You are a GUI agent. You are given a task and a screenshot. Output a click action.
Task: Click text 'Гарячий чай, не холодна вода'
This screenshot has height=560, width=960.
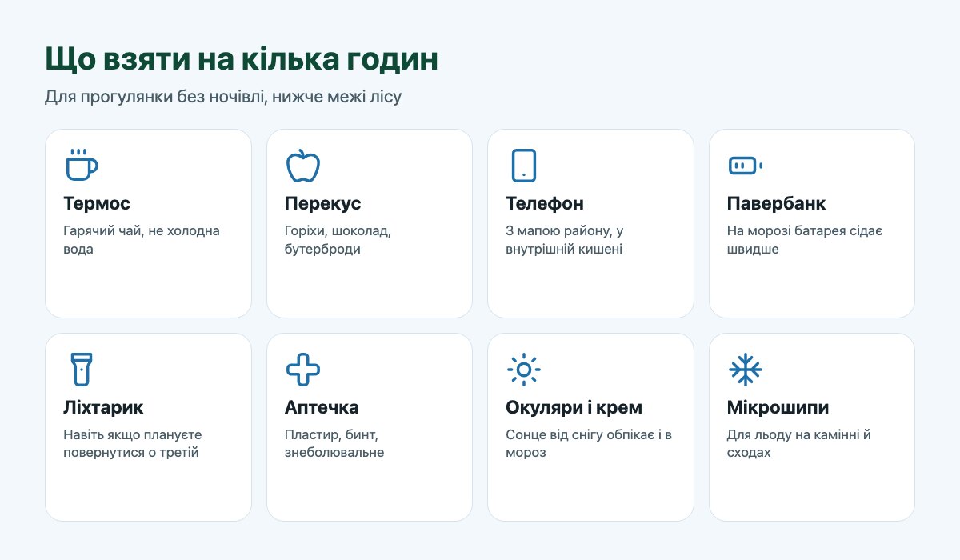click(142, 240)
